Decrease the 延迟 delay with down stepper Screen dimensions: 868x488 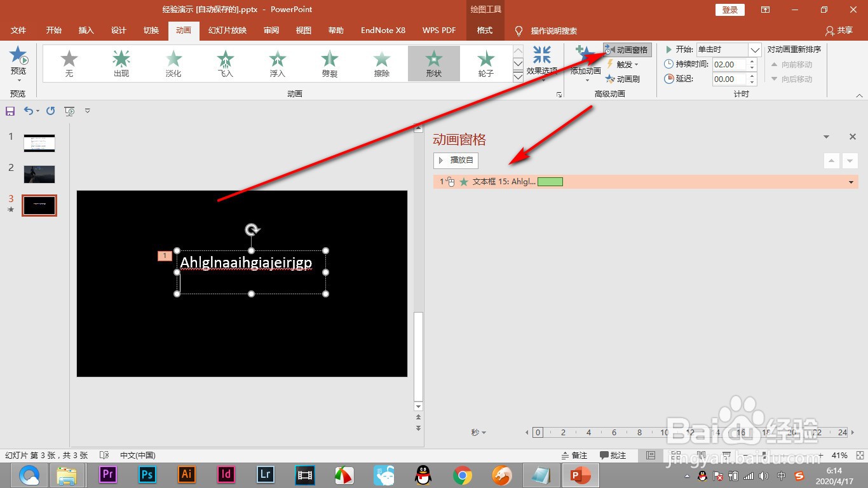753,82
